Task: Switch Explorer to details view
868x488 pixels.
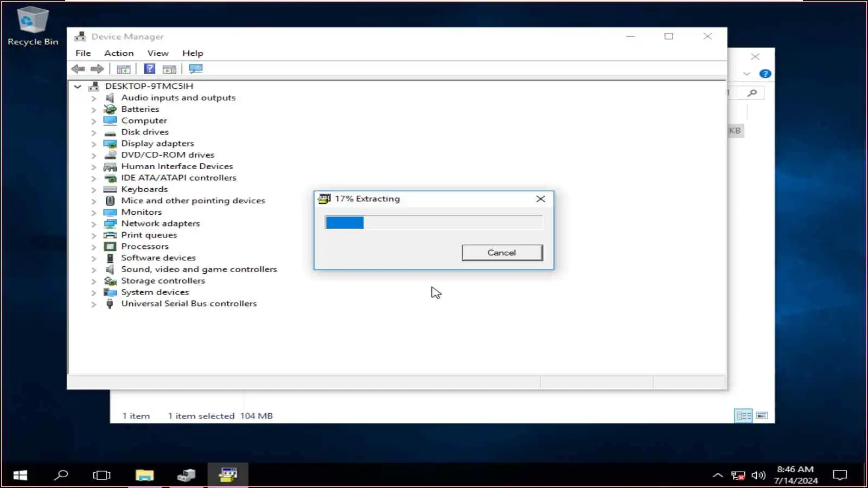Action: (743, 416)
